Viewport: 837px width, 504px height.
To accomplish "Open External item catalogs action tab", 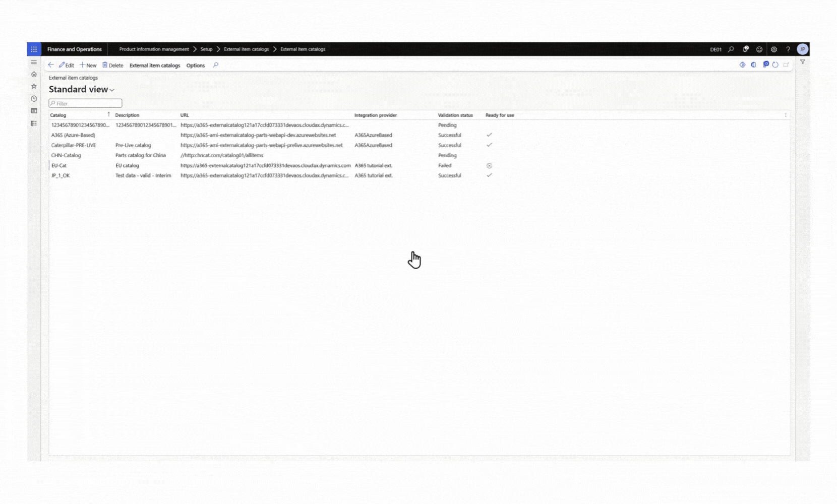I will pos(154,66).
